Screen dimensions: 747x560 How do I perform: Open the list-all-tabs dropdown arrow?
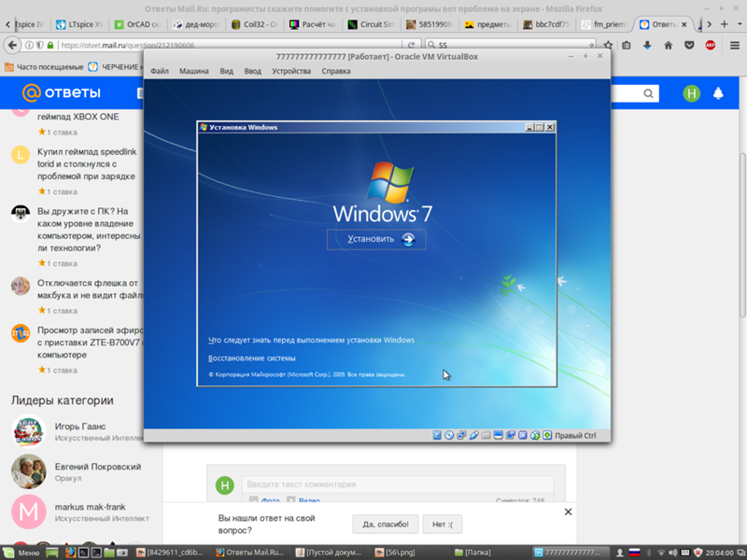[740, 24]
